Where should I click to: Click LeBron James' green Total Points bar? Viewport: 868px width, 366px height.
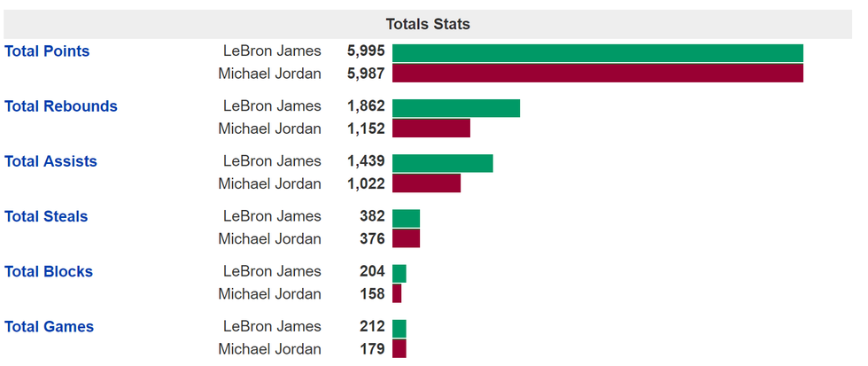(597, 53)
